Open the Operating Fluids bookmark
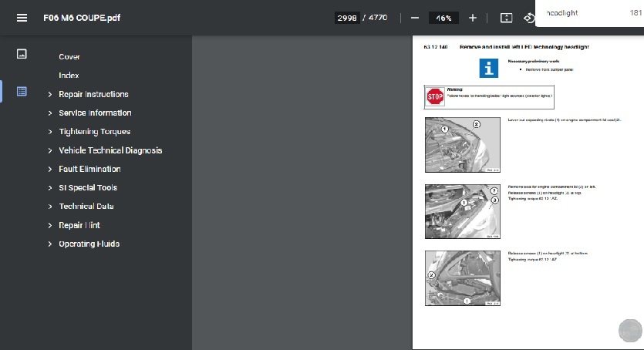The width and height of the screenshot is (644, 350). [x=89, y=244]
